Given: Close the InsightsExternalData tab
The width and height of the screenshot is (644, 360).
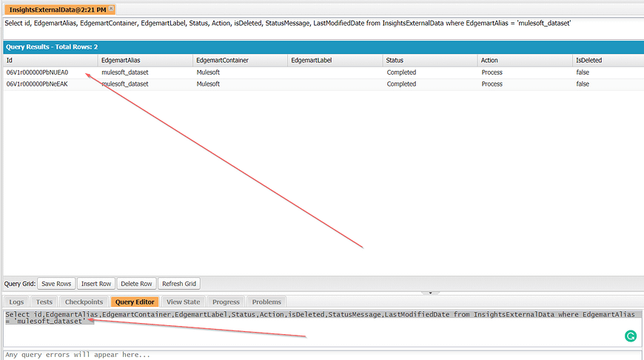Looking at the screenshot, I should coord(111,8).
